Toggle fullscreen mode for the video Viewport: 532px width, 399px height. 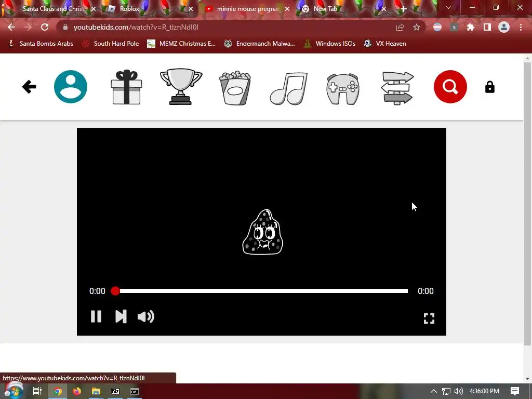click(x=429, y=318)
